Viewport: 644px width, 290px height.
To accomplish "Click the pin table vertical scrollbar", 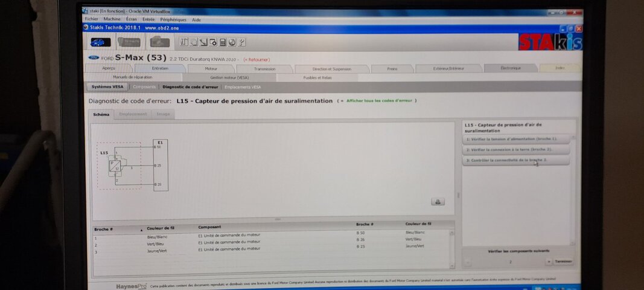I will pyautogui.click(x=452, y=250).
